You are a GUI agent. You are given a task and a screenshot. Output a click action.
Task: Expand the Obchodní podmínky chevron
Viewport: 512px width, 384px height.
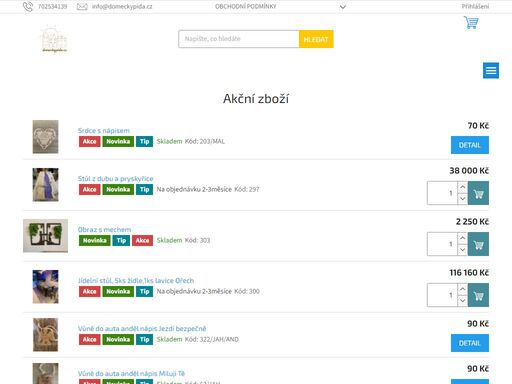click(343, 7)
